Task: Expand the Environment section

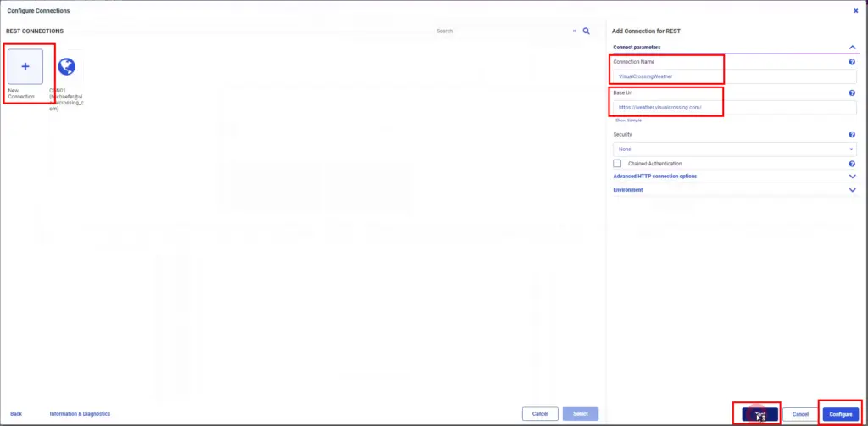Action: pyautogui.click(x=852, y=190)
